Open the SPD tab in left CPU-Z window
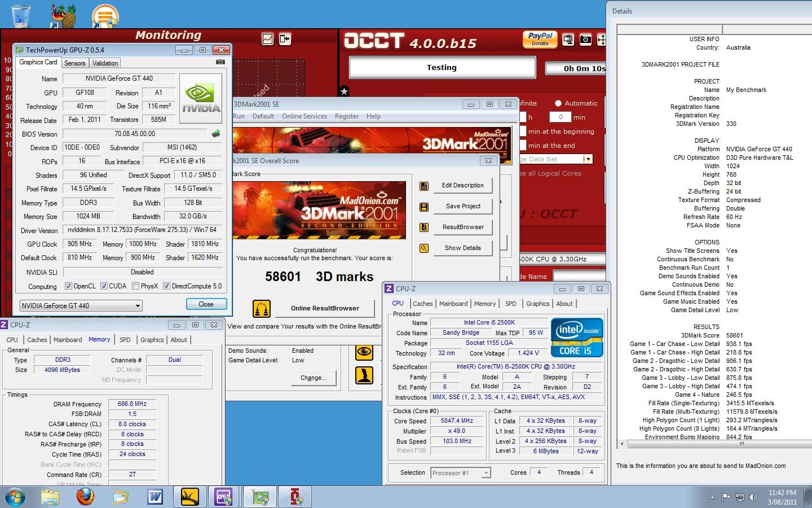Screen dimensions: 812x508 point(125,340)
